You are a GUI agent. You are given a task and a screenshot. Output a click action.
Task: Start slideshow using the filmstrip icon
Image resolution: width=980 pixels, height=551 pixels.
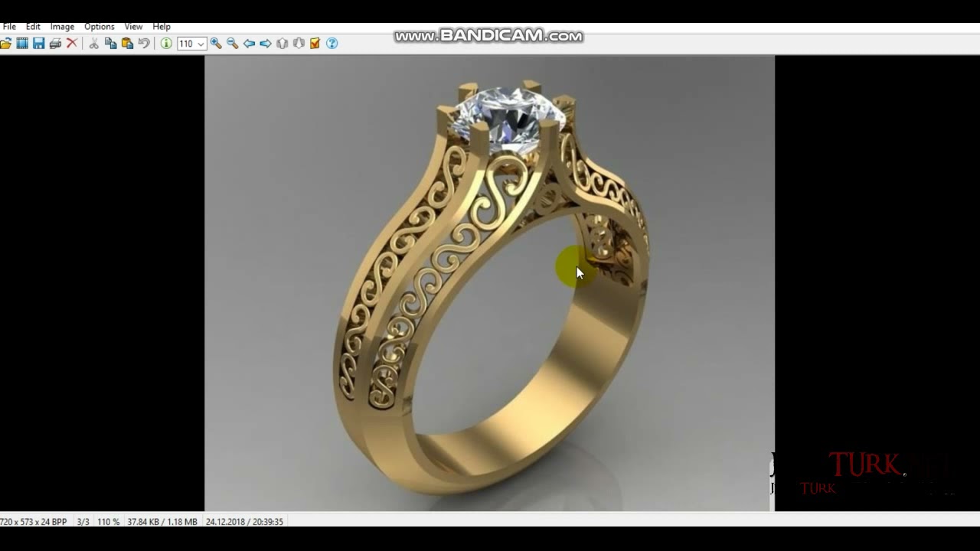[x=22, y=44]
